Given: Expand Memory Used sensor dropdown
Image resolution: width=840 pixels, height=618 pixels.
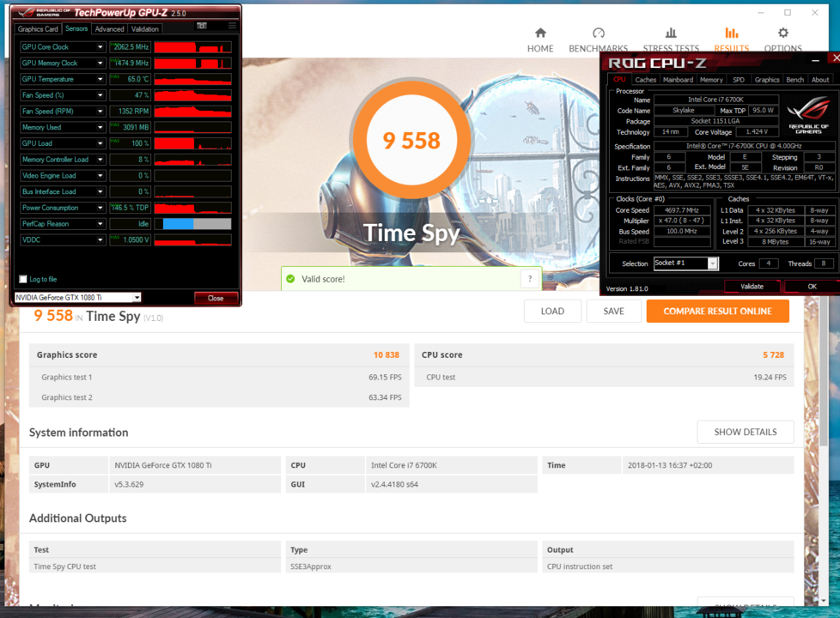Looking at the screenshot, I should click(100, 127).
